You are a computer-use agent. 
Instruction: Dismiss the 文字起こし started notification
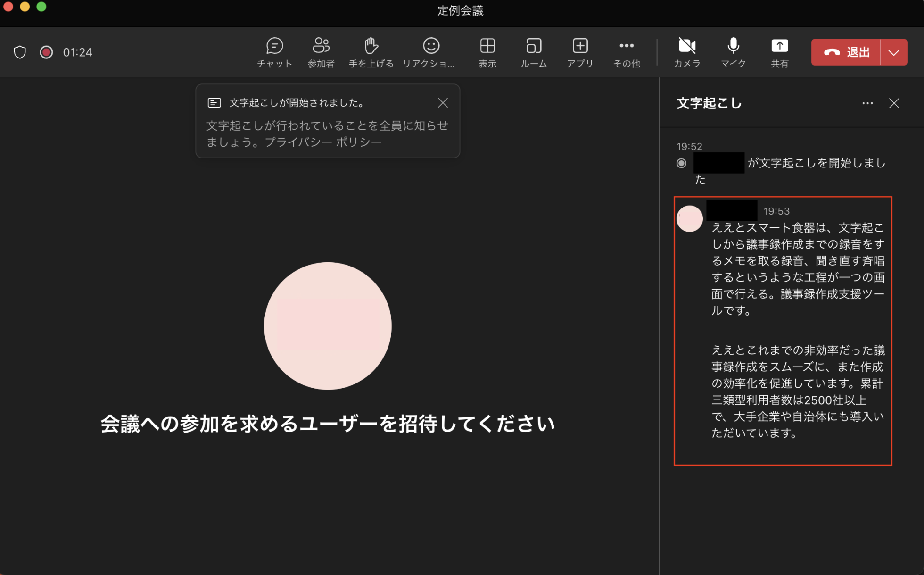click(x=443, y=103)
